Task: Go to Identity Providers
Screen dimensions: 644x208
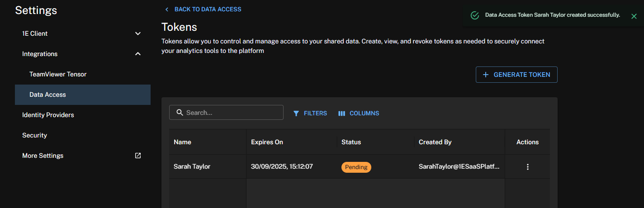Action: click(48, 115)
